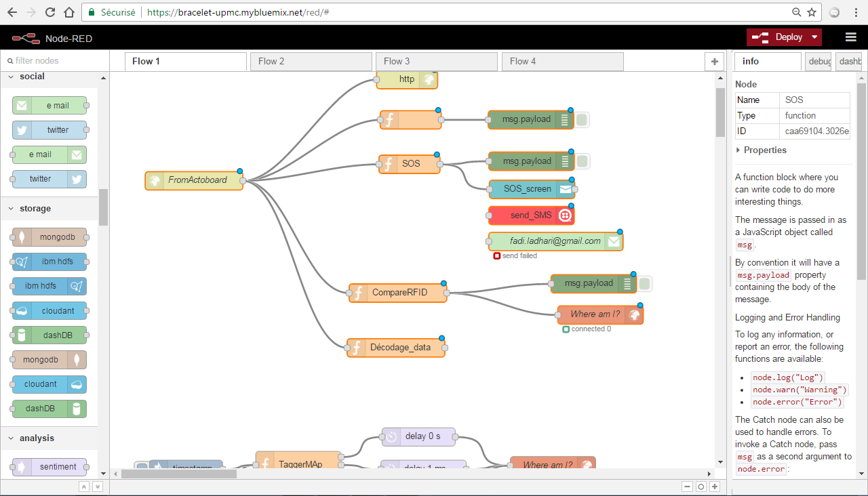Switch to the Flow 4 tab
The width and height of the screenshot is (868, 496).
[x=562, y=61]
